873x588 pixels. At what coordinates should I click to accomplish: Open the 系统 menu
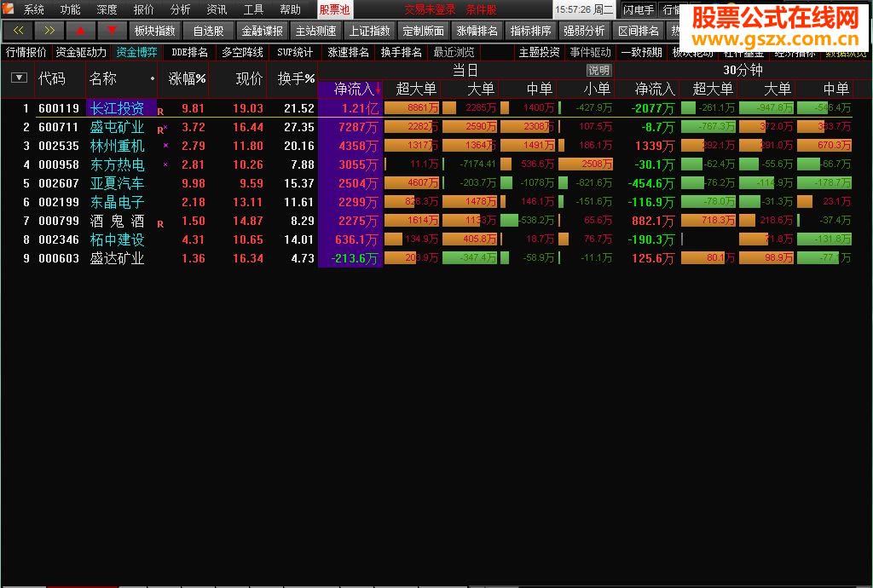(x=34, y=9)
